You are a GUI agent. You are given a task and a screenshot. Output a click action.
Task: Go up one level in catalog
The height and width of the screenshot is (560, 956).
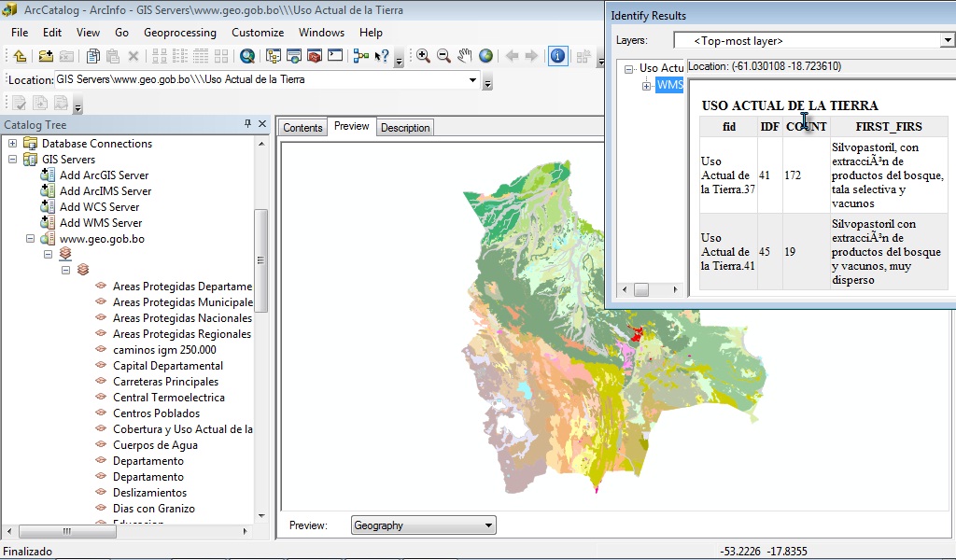[x=20, y=56]
